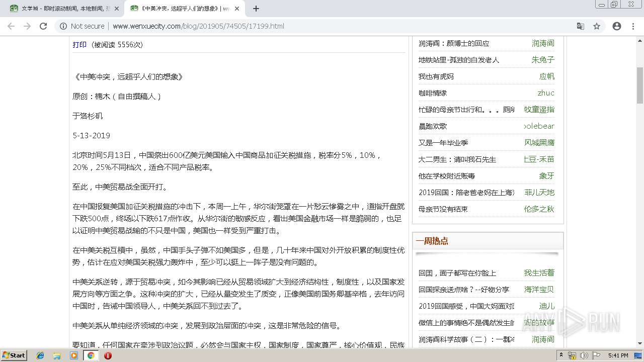Click the browser back arrow
Image resolution: width=644 pixels, height=362 pixels.
click(11, 26)
